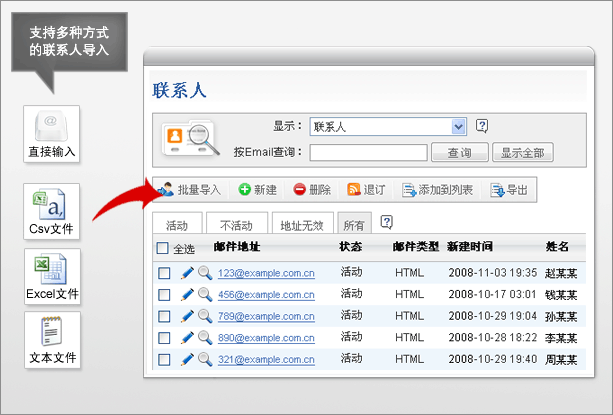Click the date 2008-10-17 03:01
This screenshot has width=613, height=415.
[x=493, y=294]
